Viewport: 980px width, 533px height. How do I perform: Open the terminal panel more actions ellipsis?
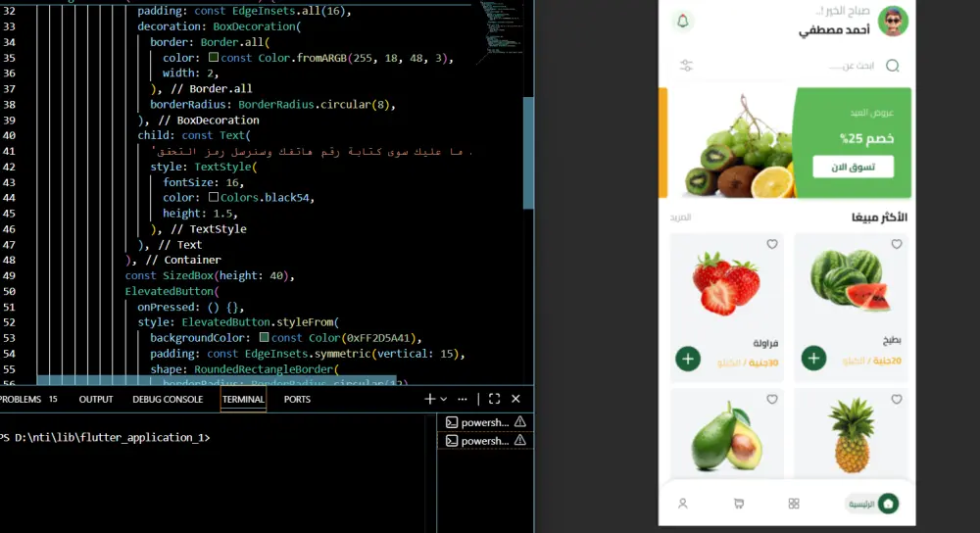click(462, 399)
